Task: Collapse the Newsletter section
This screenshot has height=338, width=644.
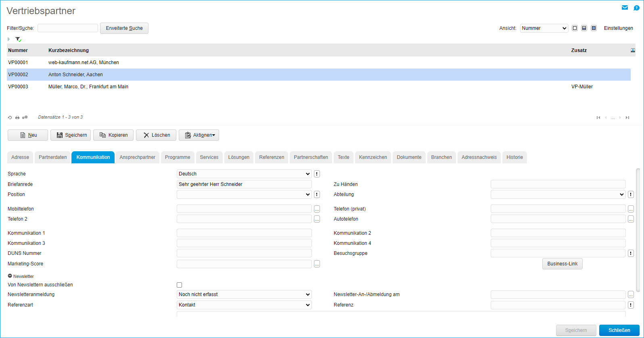Action: pos(10,276)
